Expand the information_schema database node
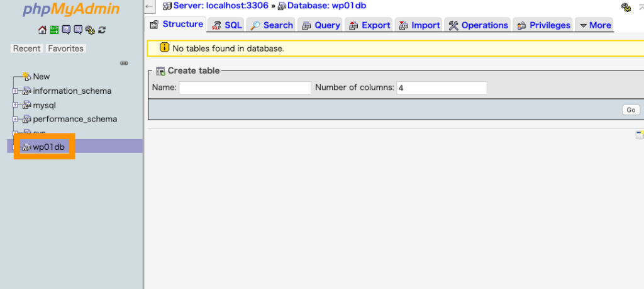This screenshot has width=644, height=289. [x=16, y=91]
